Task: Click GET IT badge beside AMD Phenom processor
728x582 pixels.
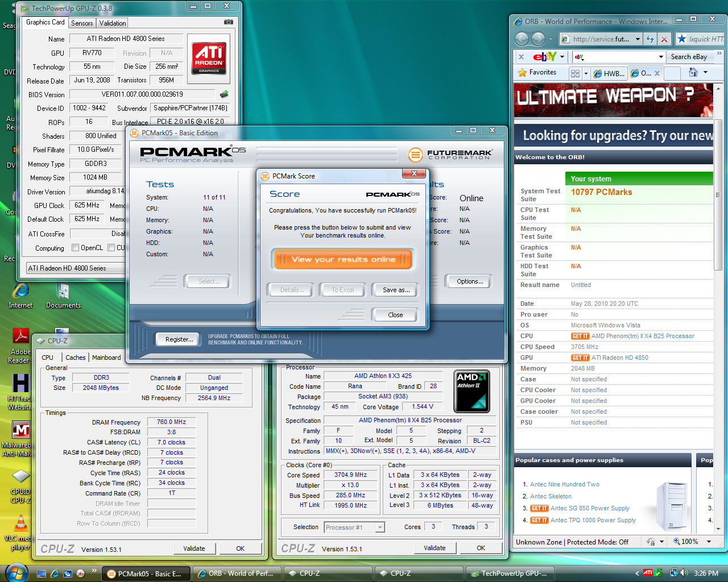Action: [580, 336]
